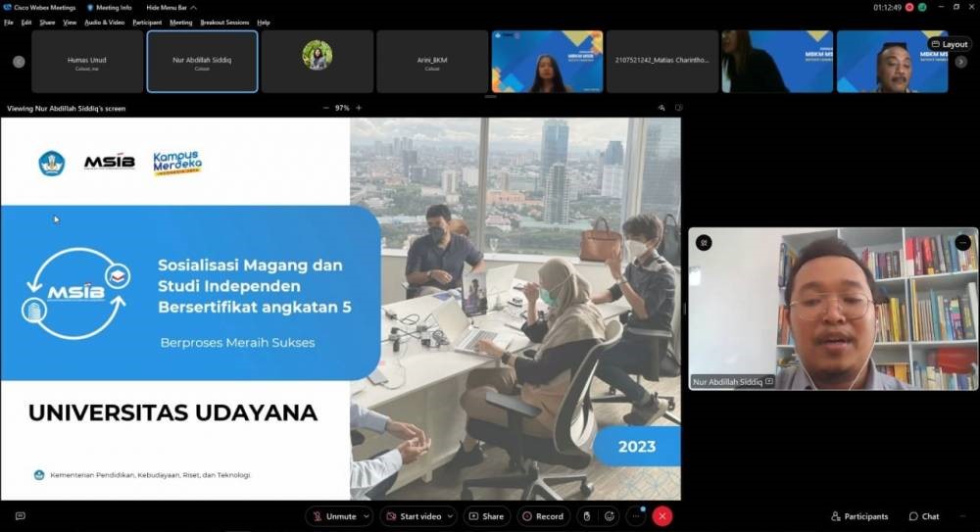Image resolution: width=980 pixels, height=532 pixels.
Task: Open the Chat panel
Action: coord(924,516)
